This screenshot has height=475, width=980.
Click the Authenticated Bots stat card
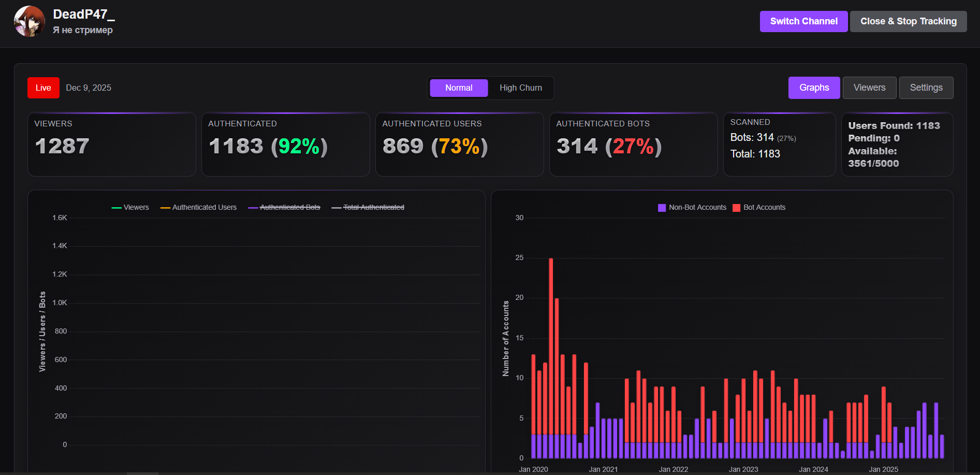(x=633, y=145)
